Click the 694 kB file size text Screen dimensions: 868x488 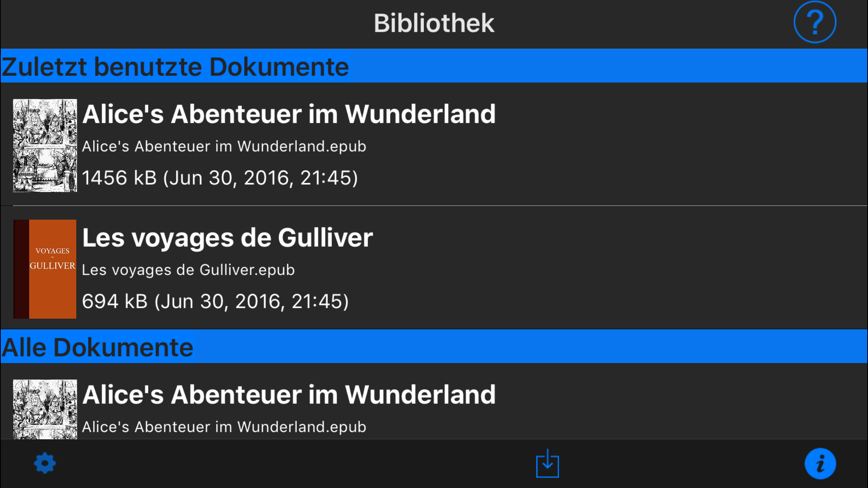coord(114,301)
